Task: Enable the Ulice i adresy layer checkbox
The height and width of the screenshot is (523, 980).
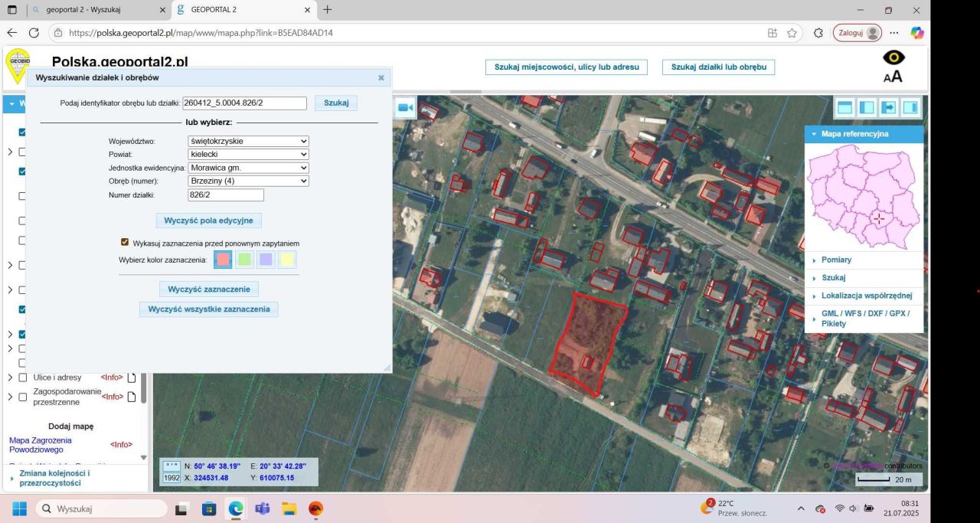Action: (x=23, y=378)
